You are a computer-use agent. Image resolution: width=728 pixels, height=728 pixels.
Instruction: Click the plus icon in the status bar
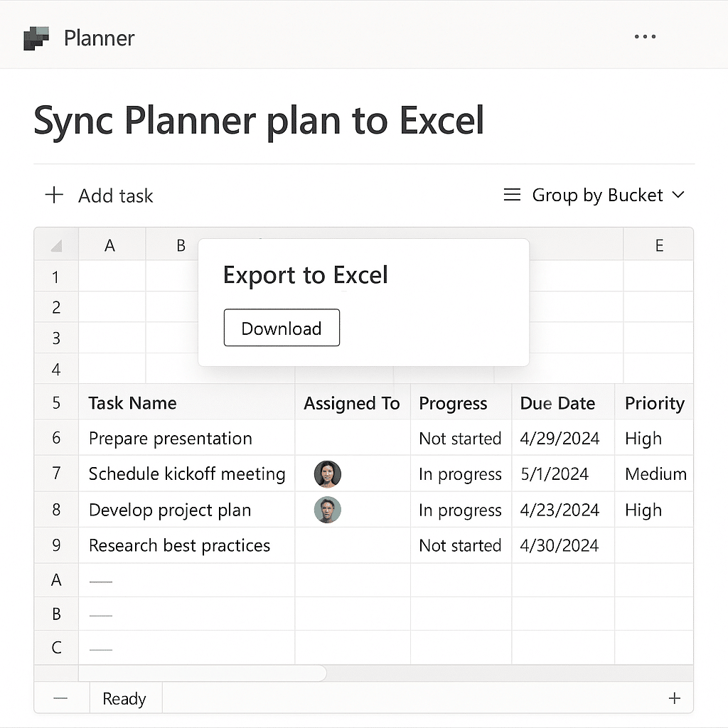click(674, 698)
